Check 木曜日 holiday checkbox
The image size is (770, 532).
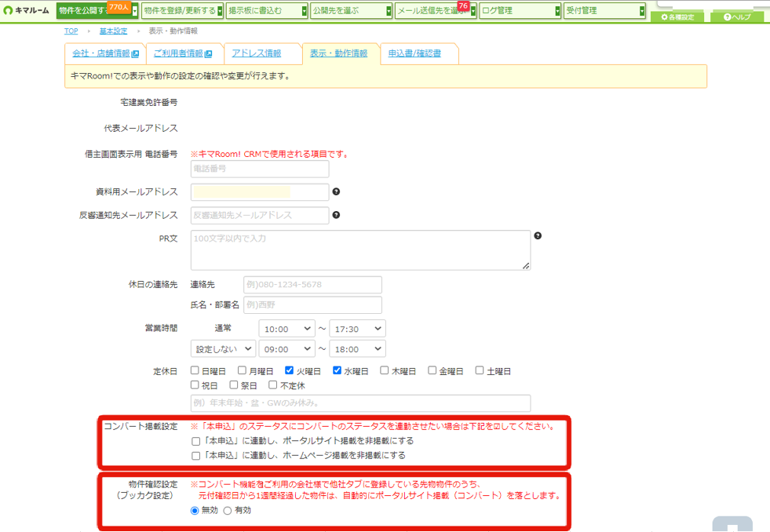(x=385, y=370)
